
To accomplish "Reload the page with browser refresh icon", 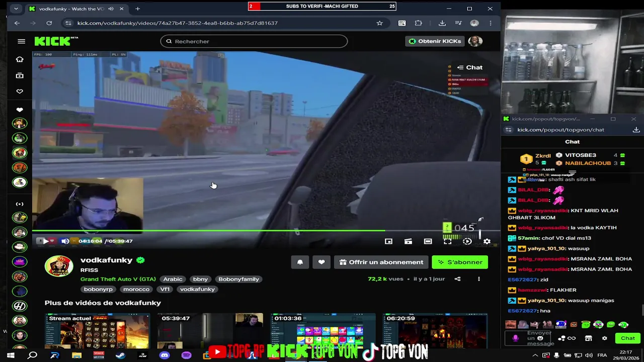I will tap(49, 23).
